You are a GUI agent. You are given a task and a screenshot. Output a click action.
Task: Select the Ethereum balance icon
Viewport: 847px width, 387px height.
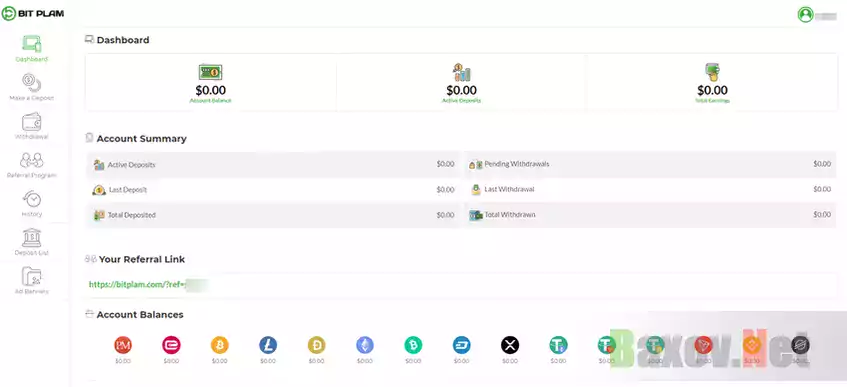click(365, 344)
